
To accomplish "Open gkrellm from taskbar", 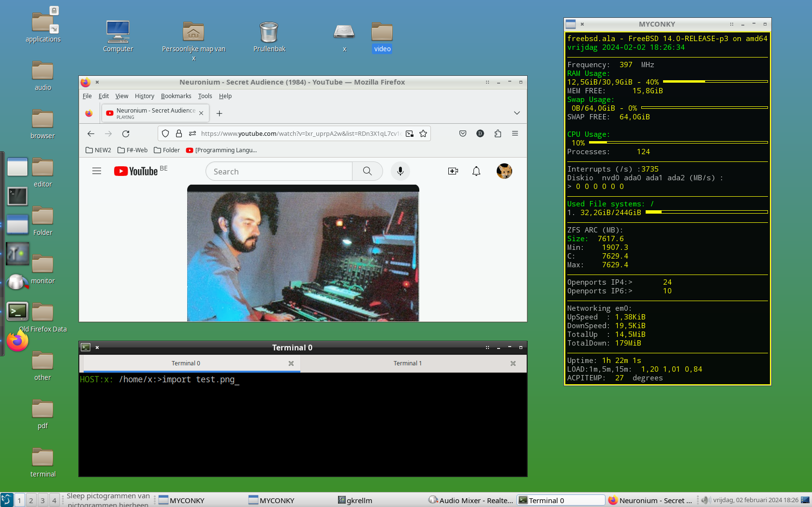I will pyautogui.click(x=355, y=500).
